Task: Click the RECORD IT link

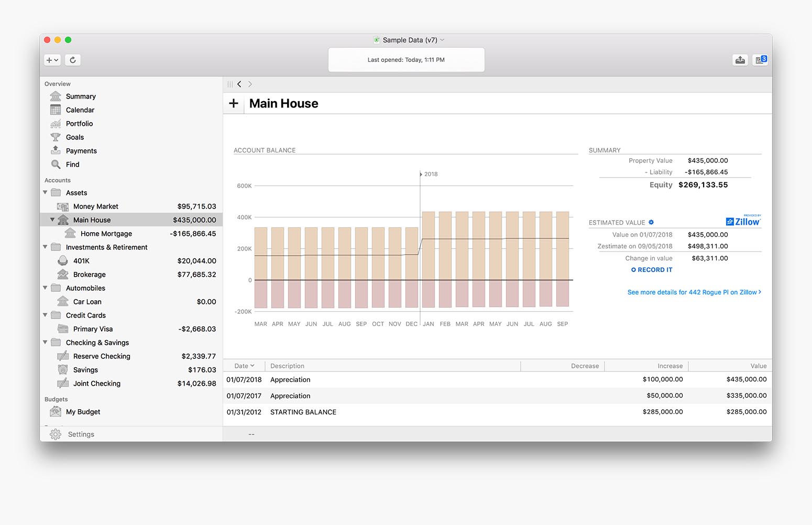Action: click(x=652, y=270)
